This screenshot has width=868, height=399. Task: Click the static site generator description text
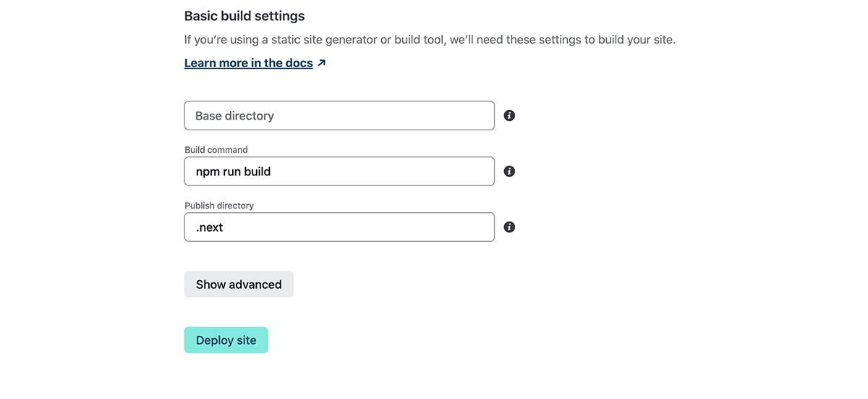pyautogui.click(x=430, y=40)
